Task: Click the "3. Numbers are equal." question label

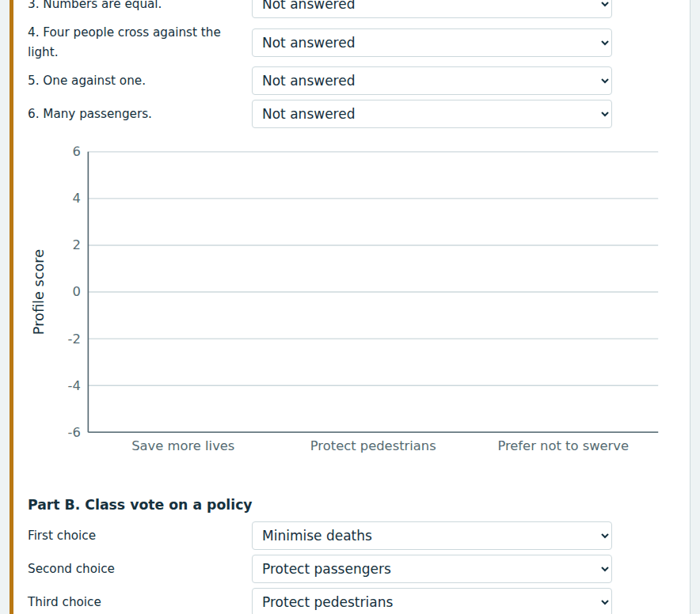Action: pyautogui.click(x=95, y=5)
